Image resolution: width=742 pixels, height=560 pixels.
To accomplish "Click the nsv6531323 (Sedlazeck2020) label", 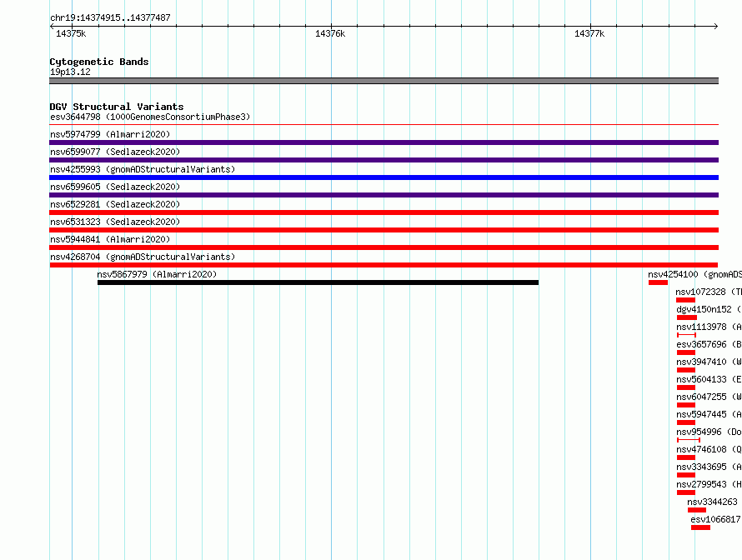I will (x=115, y=222).
